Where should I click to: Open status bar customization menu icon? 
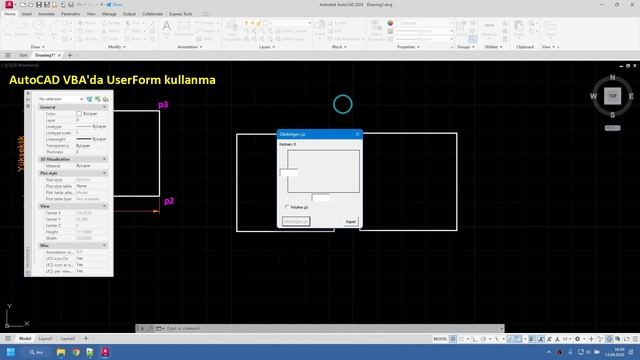coord(636,339)
